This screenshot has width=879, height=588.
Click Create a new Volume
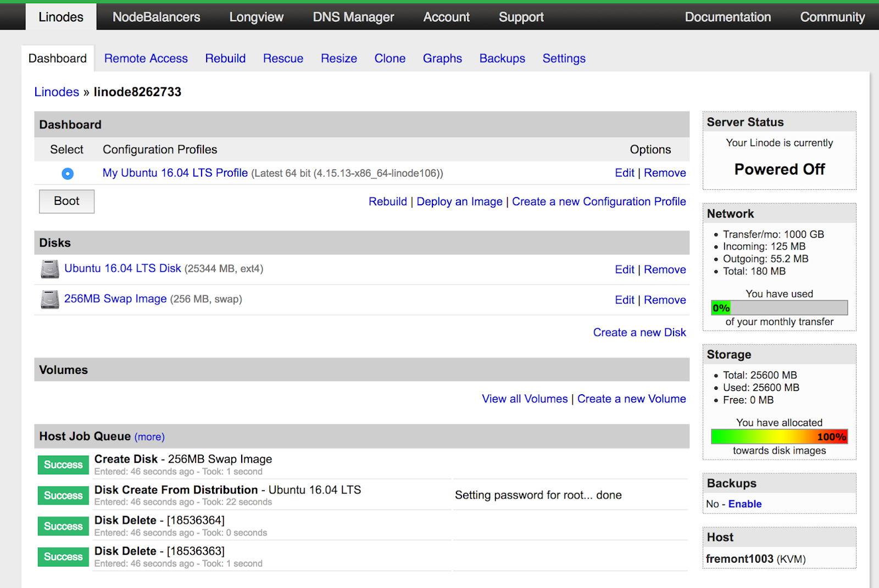pyautogui.click(x=631, y=399)
